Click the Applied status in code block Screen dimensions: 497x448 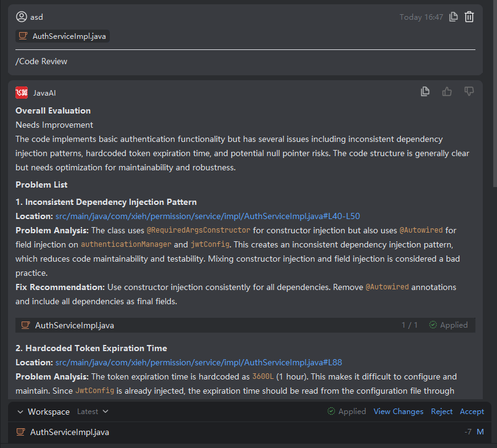448,325
